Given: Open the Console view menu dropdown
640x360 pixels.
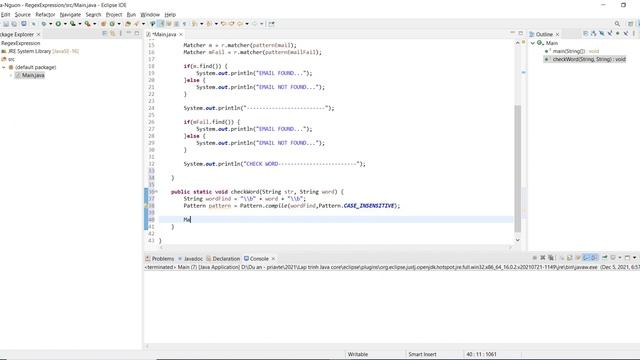Looking at the screenshot, I should point(634,258).
